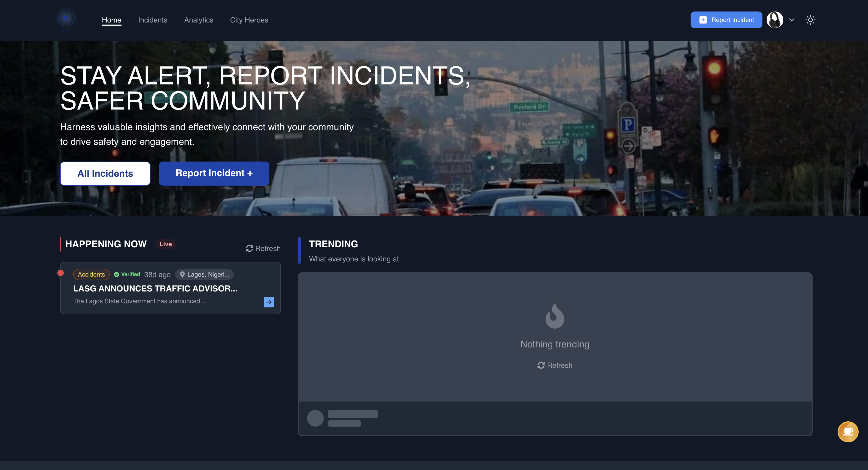This screenshot has height=470, width=868.
Task: Open the orange coffee cup widget
Action: 848,432
